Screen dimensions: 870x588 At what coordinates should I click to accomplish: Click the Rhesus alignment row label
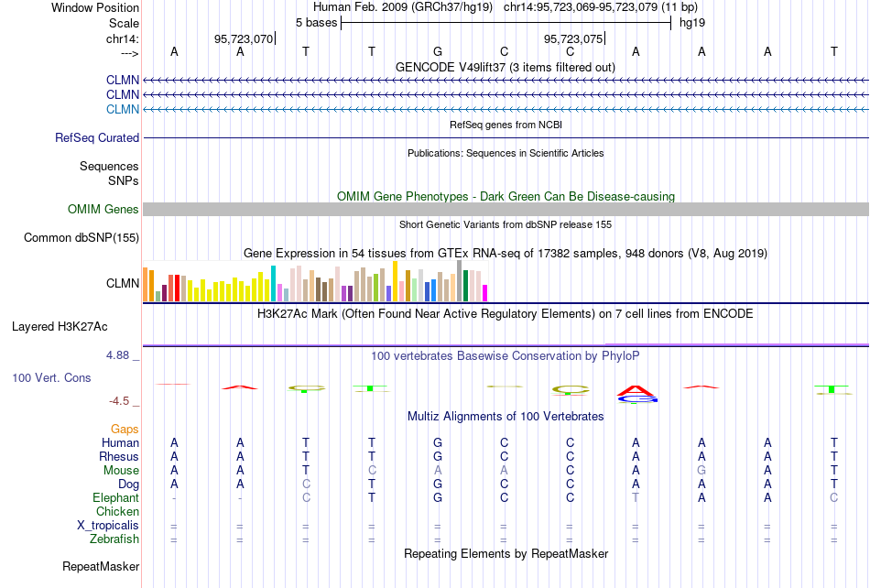pos(119,456)
